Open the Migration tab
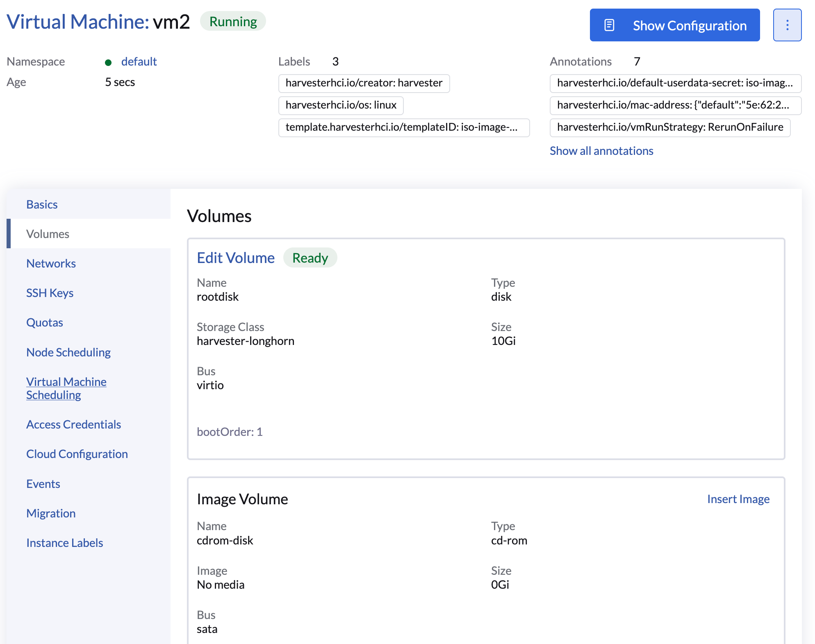This screenshot has height=644, width=815. click(51, 513)
